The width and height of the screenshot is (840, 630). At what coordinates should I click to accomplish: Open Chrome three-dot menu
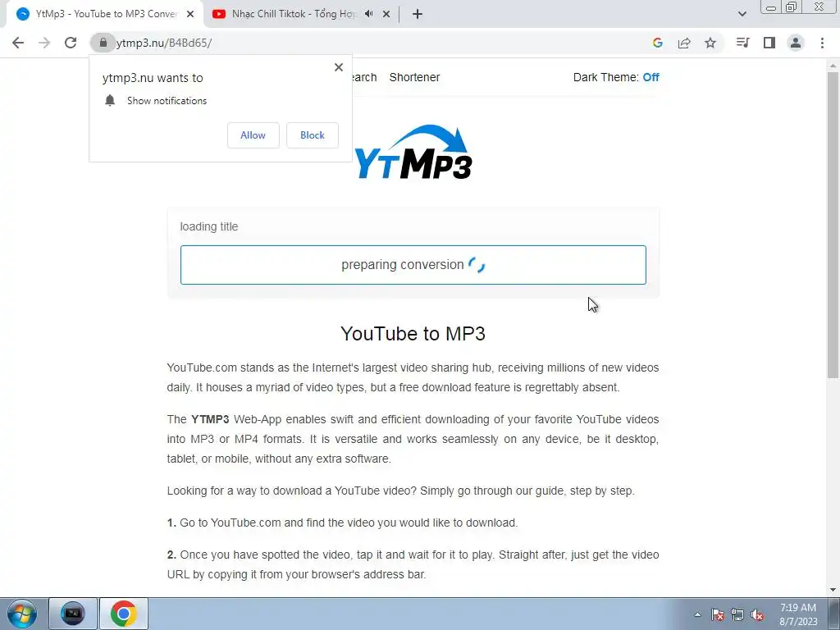click(822, 43)
